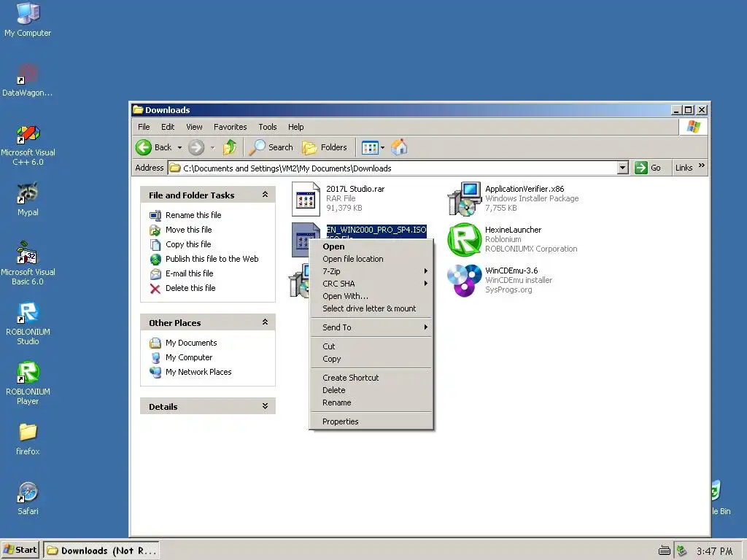Open the Edit menu
Screen dimensions: 747x560
coord(168,127)
